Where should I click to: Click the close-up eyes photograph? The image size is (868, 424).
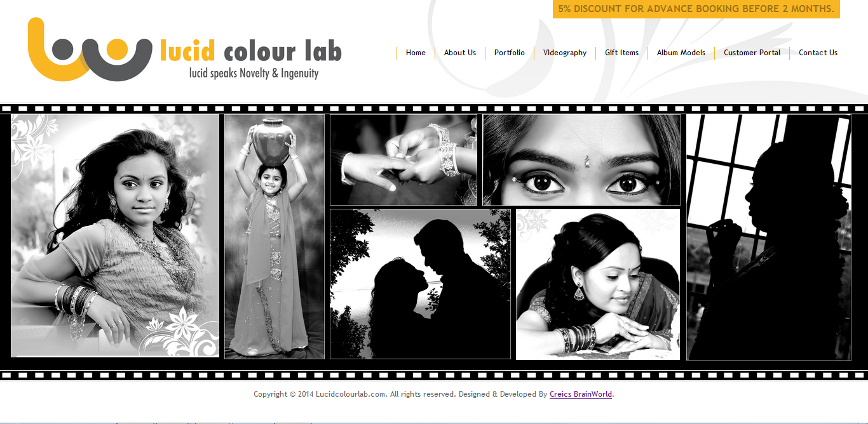(x=581, y=160)
